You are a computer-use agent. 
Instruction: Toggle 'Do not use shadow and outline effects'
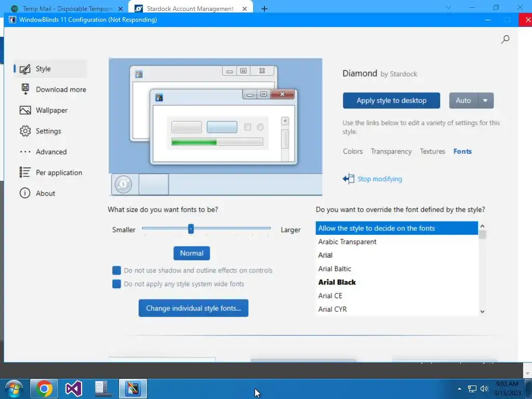[x=116, y=270]
